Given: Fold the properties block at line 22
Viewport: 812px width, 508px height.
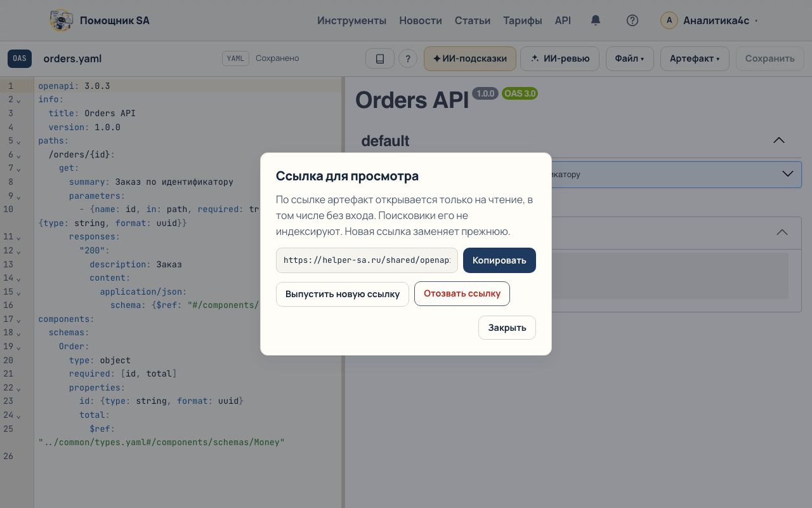Looking at the screenshot, I should click(18, 389).
